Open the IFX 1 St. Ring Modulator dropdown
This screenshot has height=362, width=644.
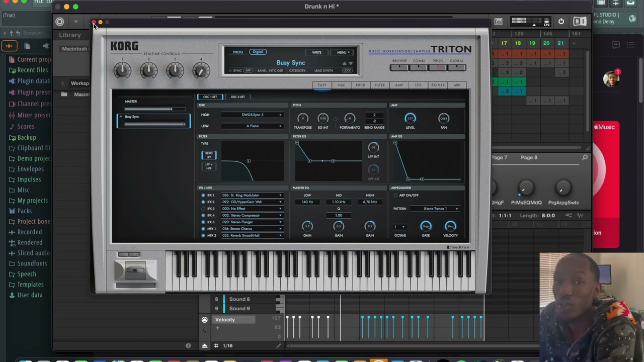pos(253,195)
